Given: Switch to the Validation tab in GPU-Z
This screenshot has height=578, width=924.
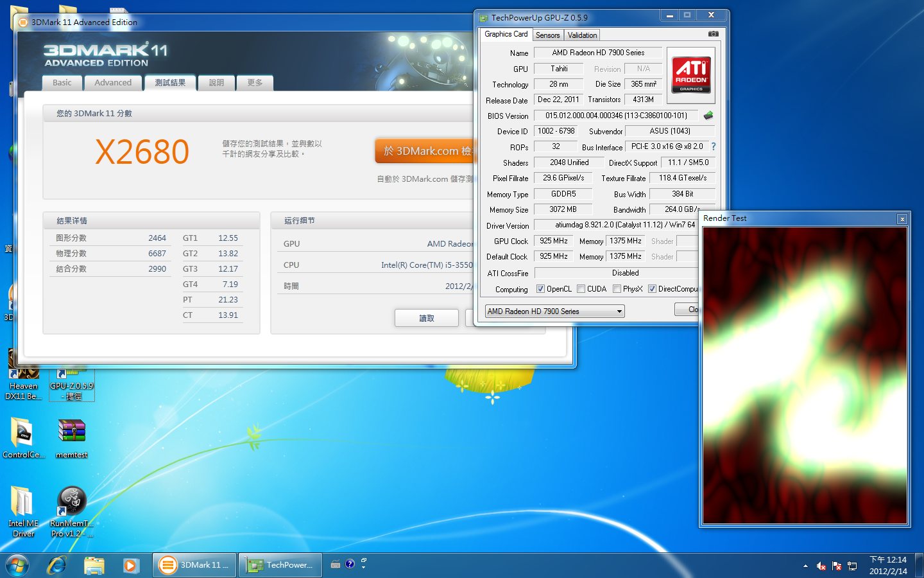Looking at the screenshot, I should pyautogui.click(x=582, y=35).
